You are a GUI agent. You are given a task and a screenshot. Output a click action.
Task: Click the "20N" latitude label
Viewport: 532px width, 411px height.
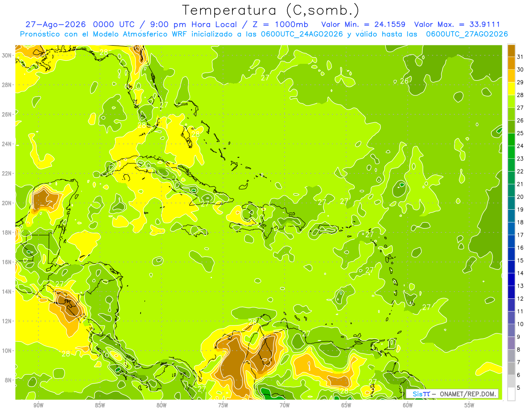pyautogui.click(x=7, y=203)
